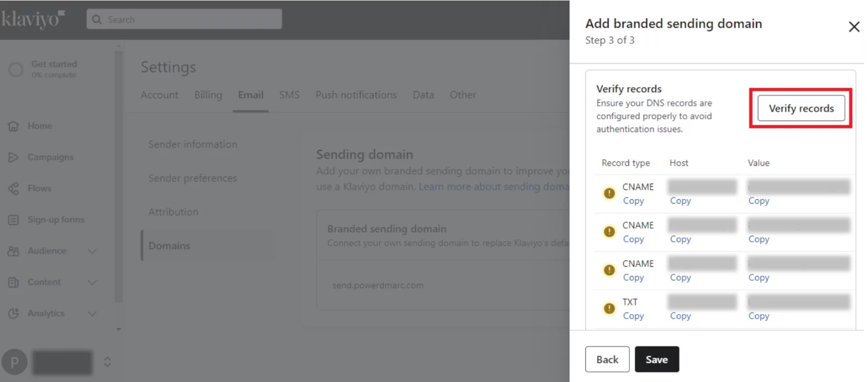This screenshot has height=382, width=868.
Task: Click the Sign-up forms icon
Action: coord(14,220)
